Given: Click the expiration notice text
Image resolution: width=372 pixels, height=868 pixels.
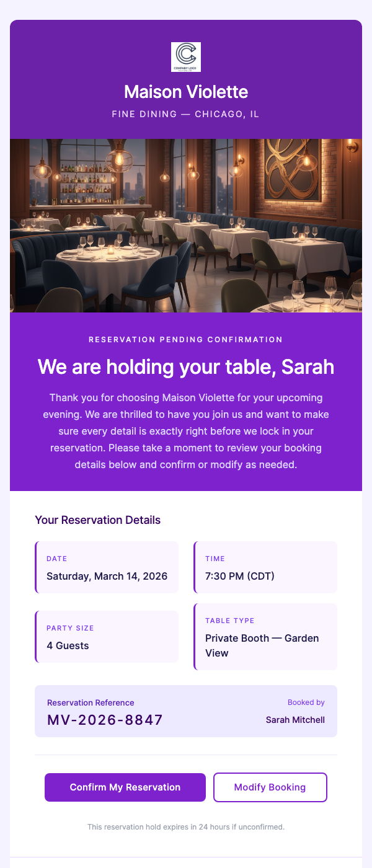Looking at the screenshot, I should pyautogui.click(x=185, y=826).
